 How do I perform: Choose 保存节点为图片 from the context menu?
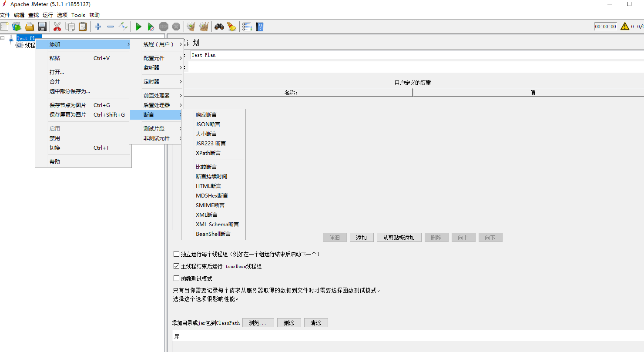pos(83,105)
